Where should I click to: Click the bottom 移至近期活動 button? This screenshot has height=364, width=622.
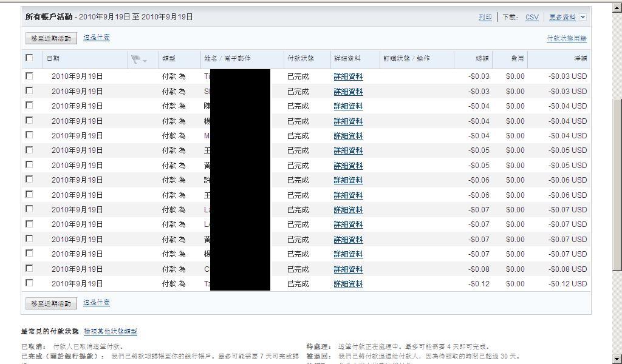click(x=51, y=303)
